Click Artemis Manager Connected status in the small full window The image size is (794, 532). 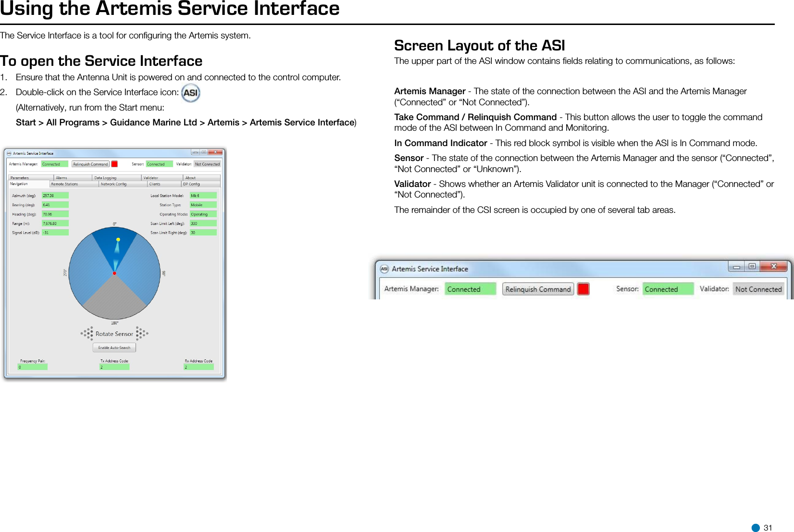[55, 164]
